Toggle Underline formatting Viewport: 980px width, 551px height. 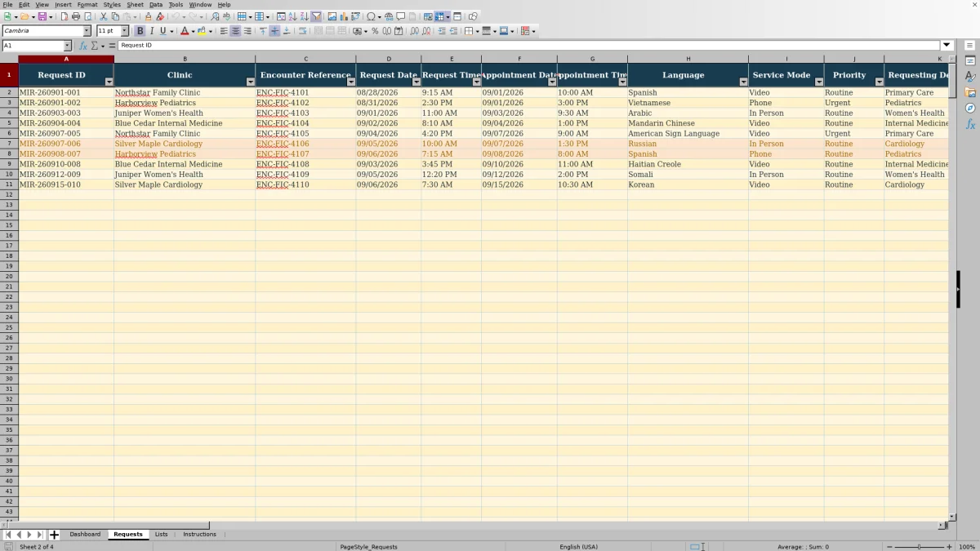coord(163,31)
